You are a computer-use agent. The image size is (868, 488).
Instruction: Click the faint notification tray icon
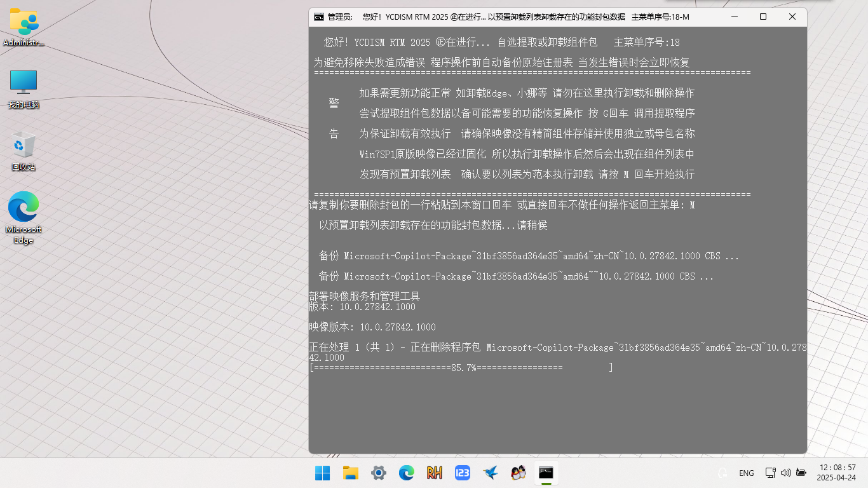coord(722,473)
